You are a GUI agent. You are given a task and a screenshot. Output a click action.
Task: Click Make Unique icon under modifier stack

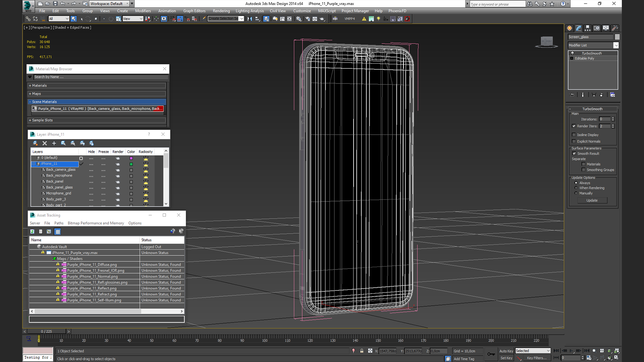(594, 95)
